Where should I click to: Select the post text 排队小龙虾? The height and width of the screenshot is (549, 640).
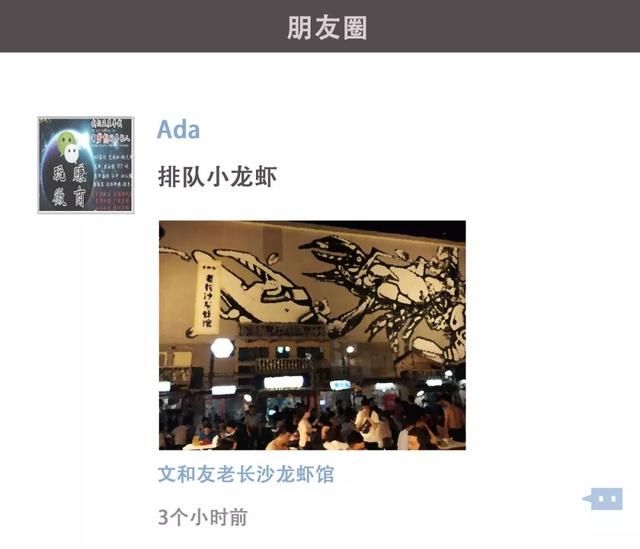tap(218, 176)
